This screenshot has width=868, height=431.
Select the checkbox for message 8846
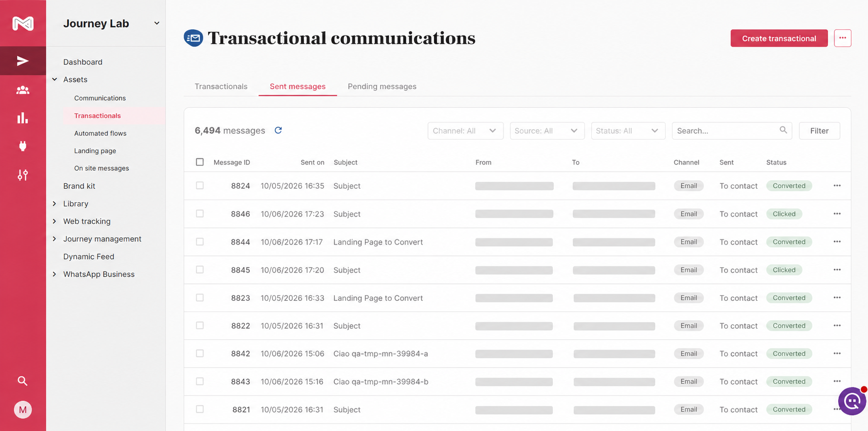click(x=200, y=214)
